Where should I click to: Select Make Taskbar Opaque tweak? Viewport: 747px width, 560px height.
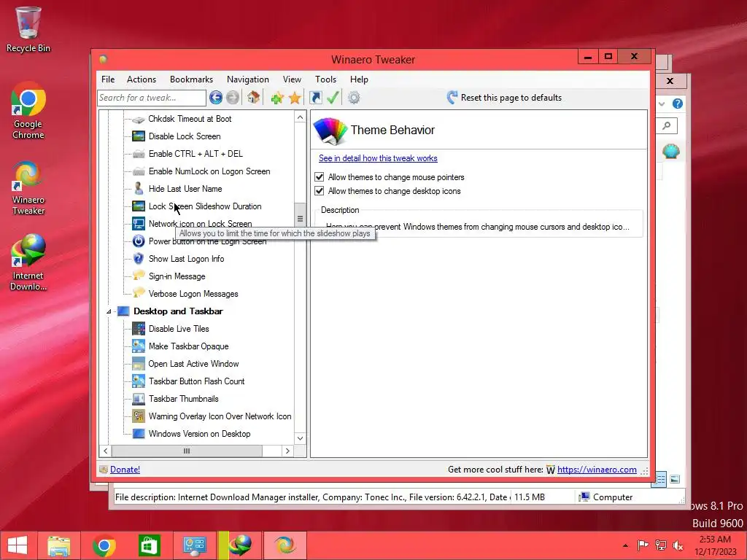coord(188,346)
